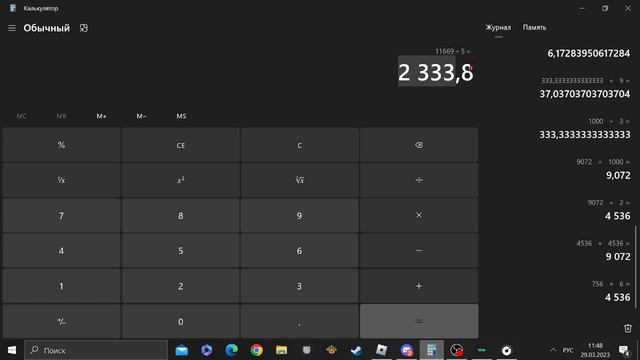
Task: Clear history with the trash can icon
Action: (628, 328)
